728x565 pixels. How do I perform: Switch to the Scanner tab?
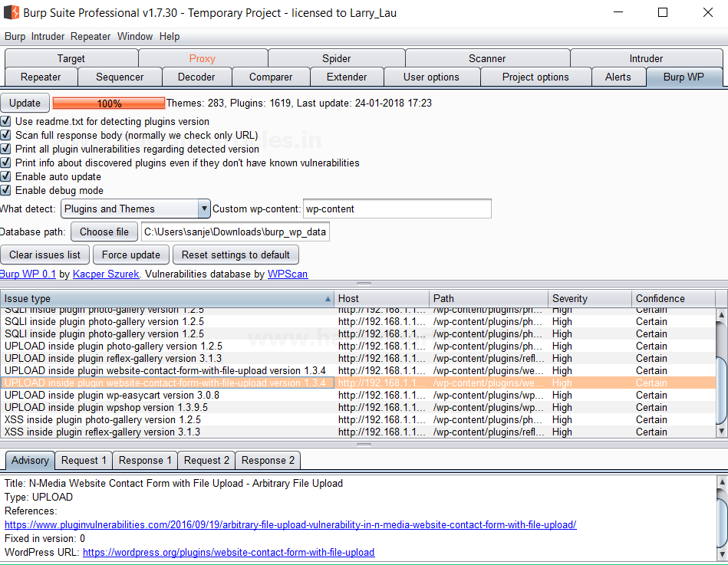click(487, 58)
